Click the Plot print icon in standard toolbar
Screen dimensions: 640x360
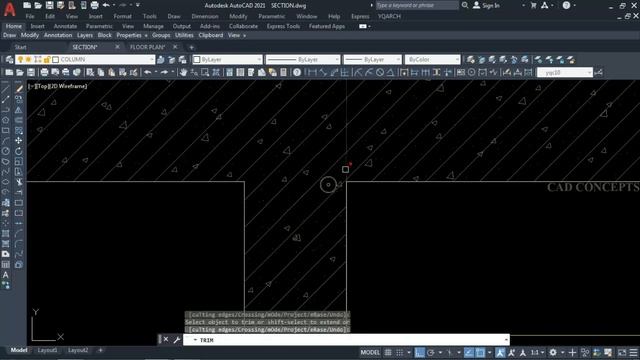click(x=44, y=73)
